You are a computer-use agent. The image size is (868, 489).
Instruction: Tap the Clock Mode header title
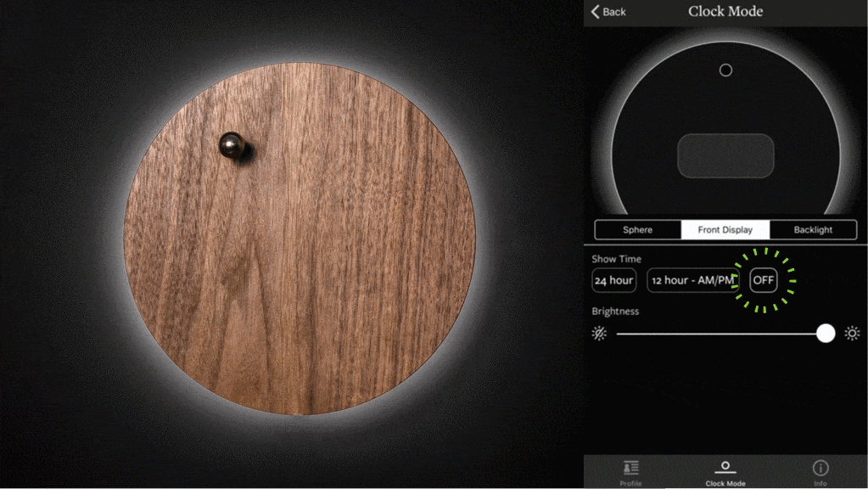pyautogui.click(x=725, y=12)
